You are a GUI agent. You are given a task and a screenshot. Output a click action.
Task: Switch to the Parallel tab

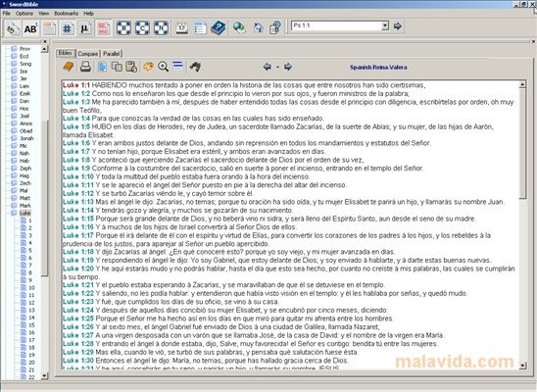pos(112,54)
